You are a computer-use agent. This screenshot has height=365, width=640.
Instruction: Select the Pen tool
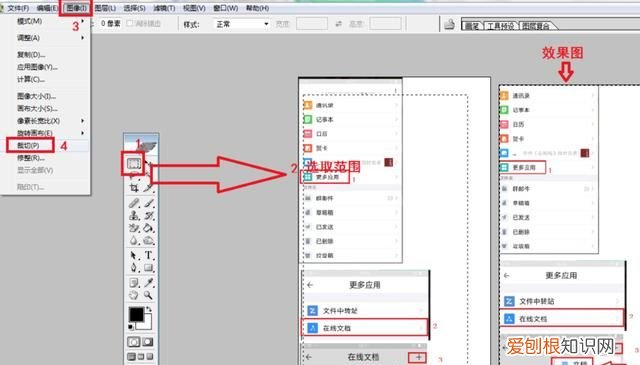tap(134, 268)
